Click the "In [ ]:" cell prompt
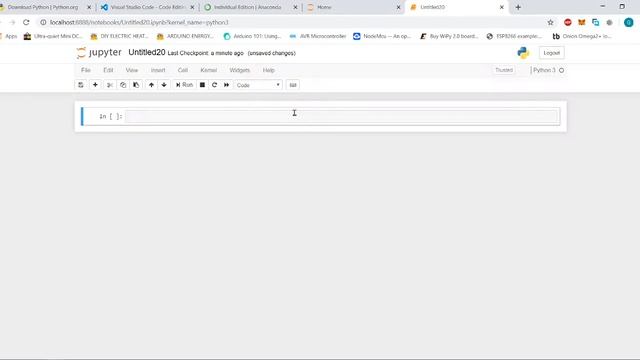The height and width of the screenshot is (360, 640). [111, 116]
